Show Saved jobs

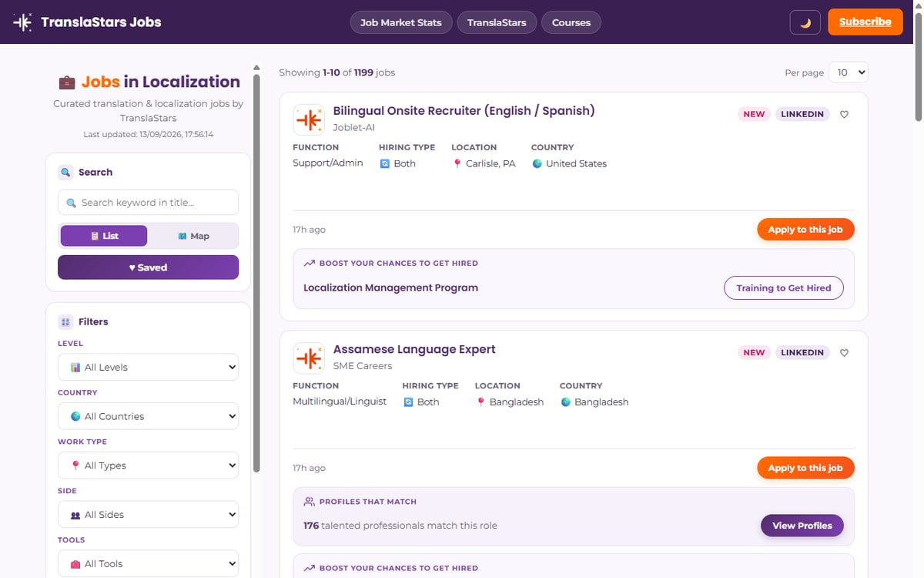pos(148,267)
